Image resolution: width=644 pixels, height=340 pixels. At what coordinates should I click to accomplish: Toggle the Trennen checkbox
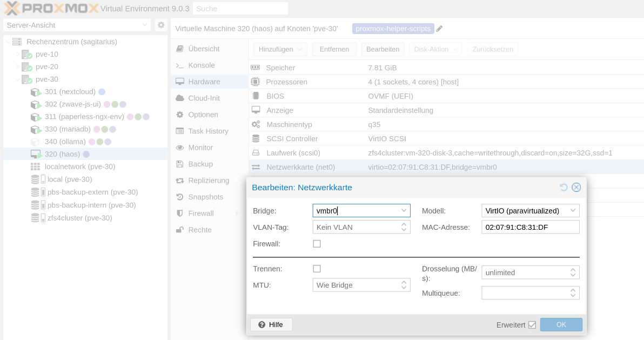[x=317, y=269]
